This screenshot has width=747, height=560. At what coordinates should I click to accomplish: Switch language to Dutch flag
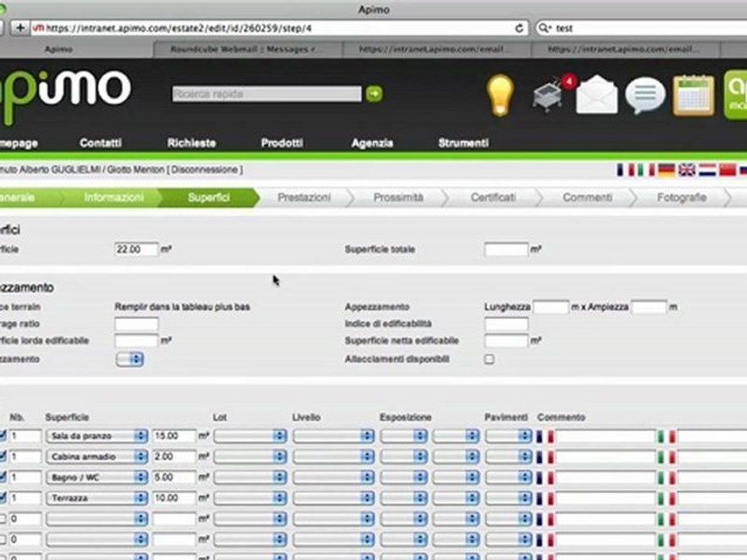pos(707,170)
